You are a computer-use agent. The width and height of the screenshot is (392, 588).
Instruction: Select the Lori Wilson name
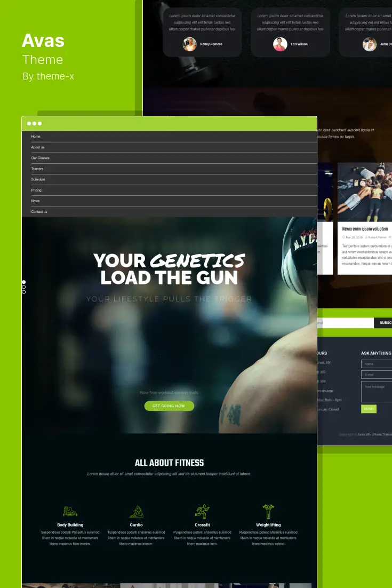tap(299, 44)
